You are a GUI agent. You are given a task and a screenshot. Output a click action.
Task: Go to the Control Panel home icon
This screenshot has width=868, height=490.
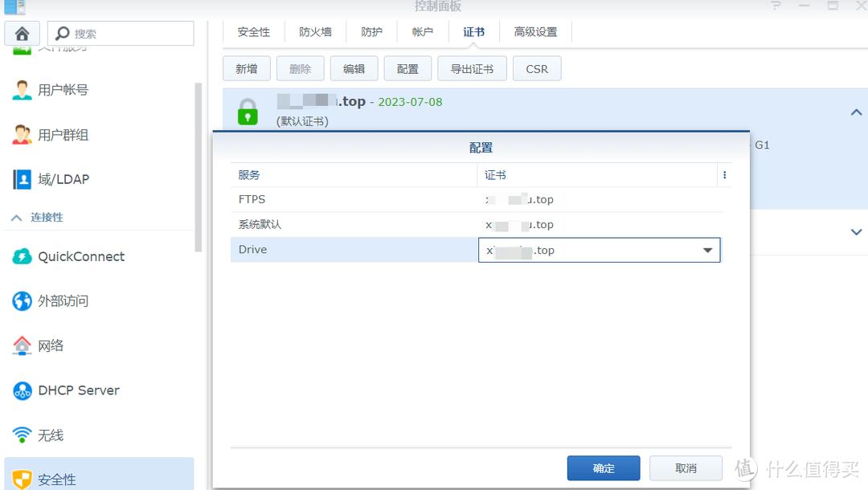click(x=23, y=34)
